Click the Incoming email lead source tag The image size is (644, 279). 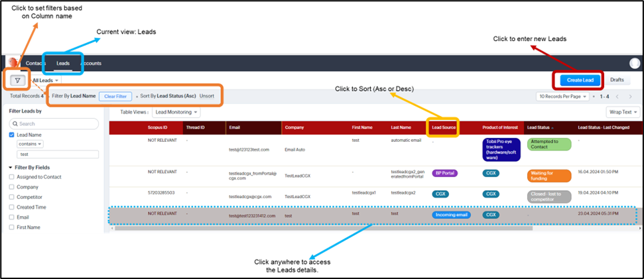(452, 215)
